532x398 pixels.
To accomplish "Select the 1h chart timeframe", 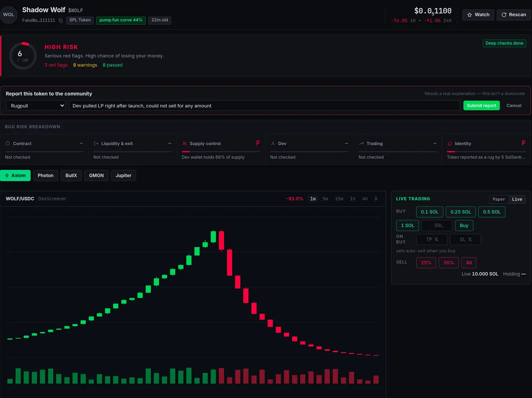I will [352, 199].
